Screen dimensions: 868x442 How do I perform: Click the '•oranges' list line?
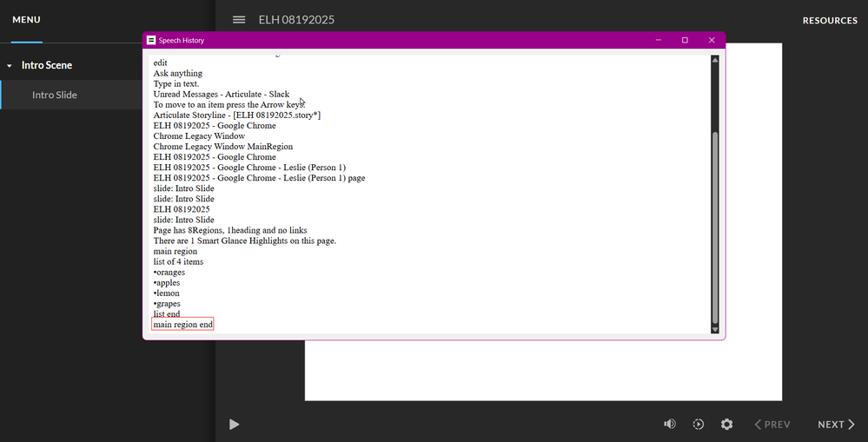coord(169,272)
